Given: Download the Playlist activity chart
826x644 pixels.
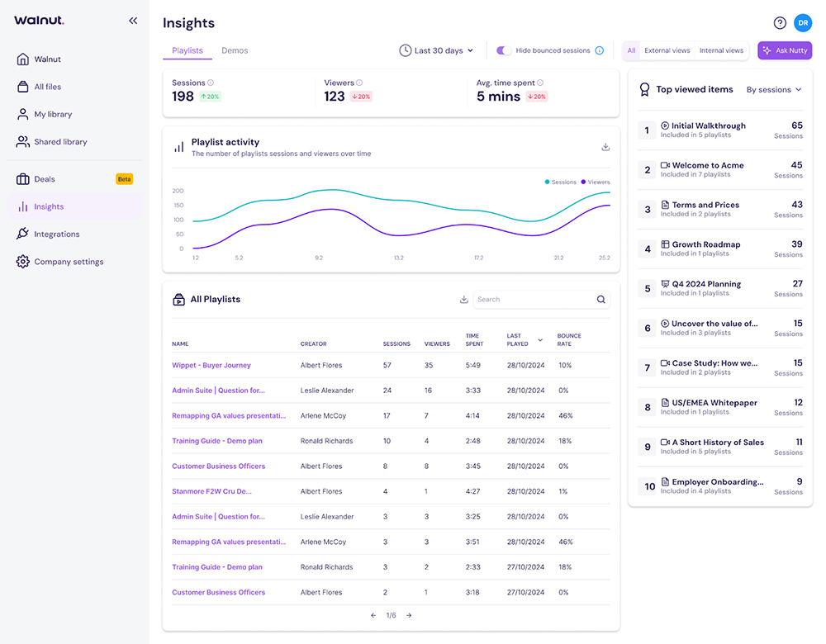Looking at the screenshot, I should 605,146.
